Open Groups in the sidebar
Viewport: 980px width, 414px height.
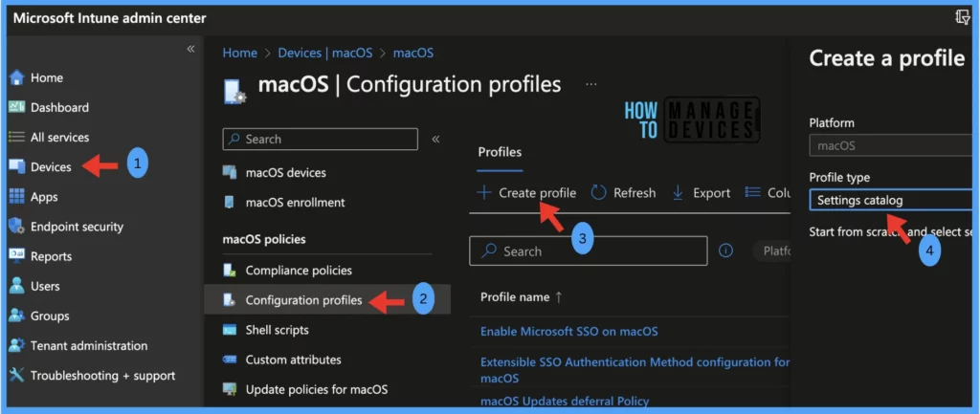click(50, 316)
